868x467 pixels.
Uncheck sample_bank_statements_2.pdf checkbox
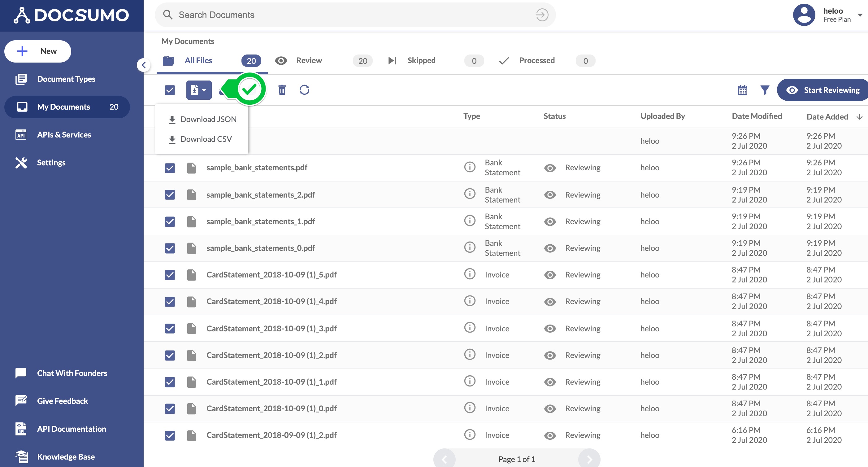pyautogui.click(x=170, y=194)
